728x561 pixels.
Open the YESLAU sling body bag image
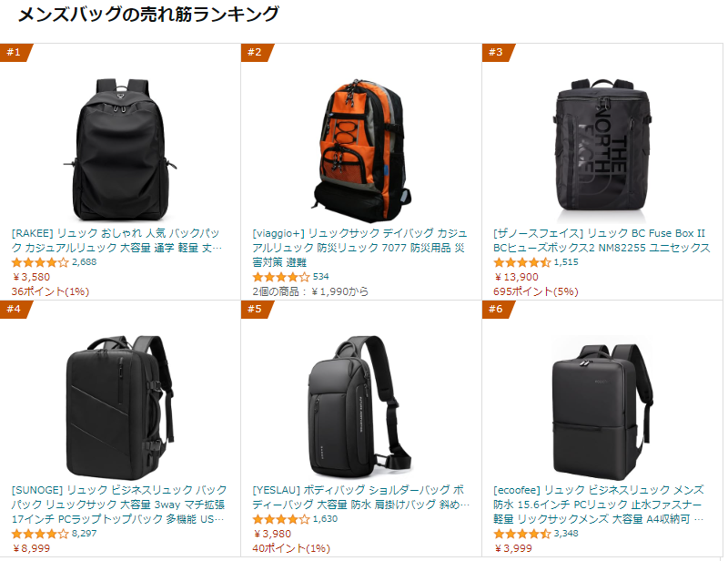click(x=360, y=407)
